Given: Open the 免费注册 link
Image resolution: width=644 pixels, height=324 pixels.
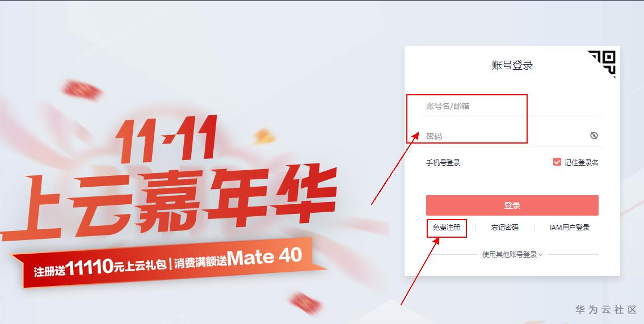Looking at the screenshot, I should click(447, 228).
